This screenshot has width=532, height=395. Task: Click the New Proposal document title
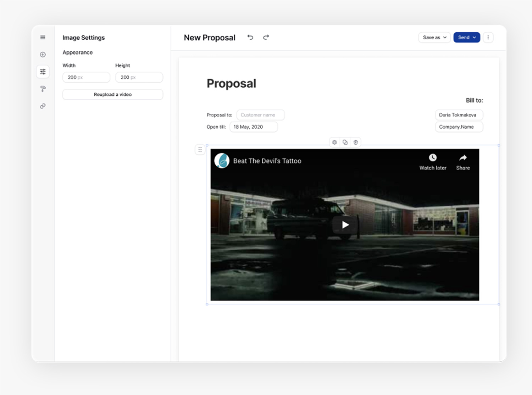pyautogui.click(x=209, y=38)
